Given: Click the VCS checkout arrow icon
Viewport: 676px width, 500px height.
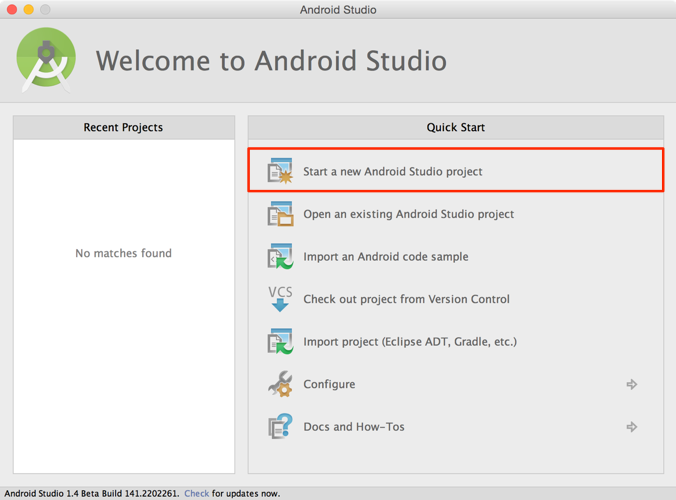Looking at the screenshot, I should pos(280,299).
